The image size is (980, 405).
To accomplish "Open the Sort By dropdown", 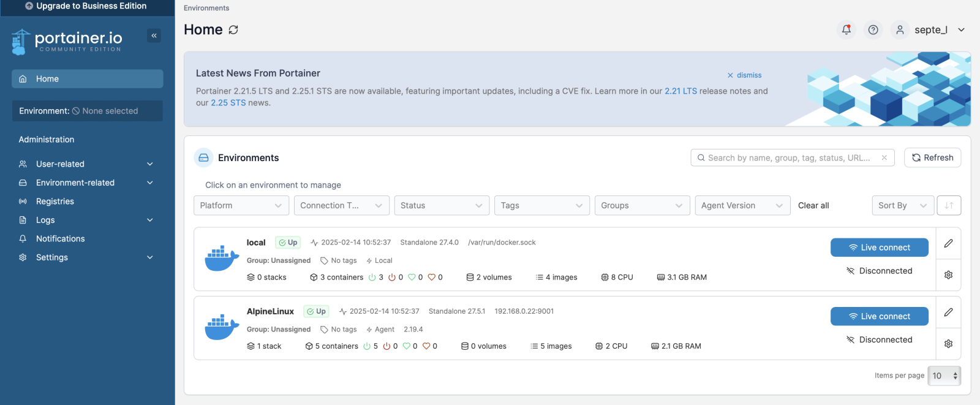I will [x=902, y=205].
